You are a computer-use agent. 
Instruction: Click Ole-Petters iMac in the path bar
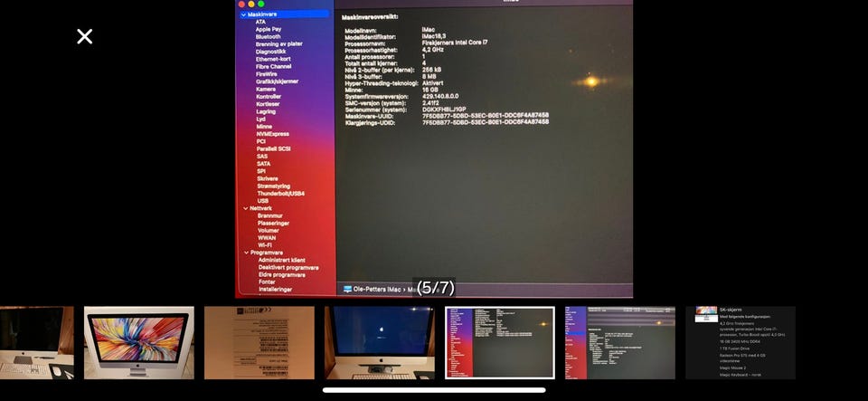click(376, 290)
